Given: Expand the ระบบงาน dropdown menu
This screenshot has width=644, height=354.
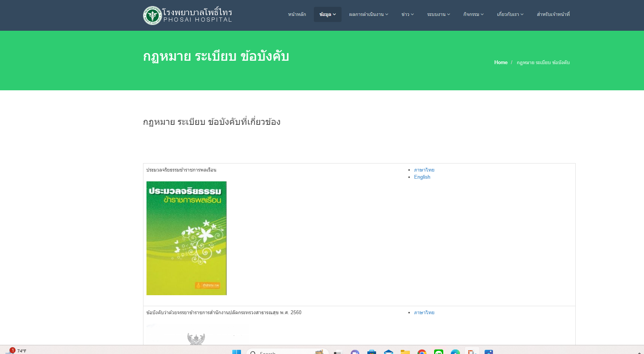Looking at the screenshot, I should (x=438, y=14).
